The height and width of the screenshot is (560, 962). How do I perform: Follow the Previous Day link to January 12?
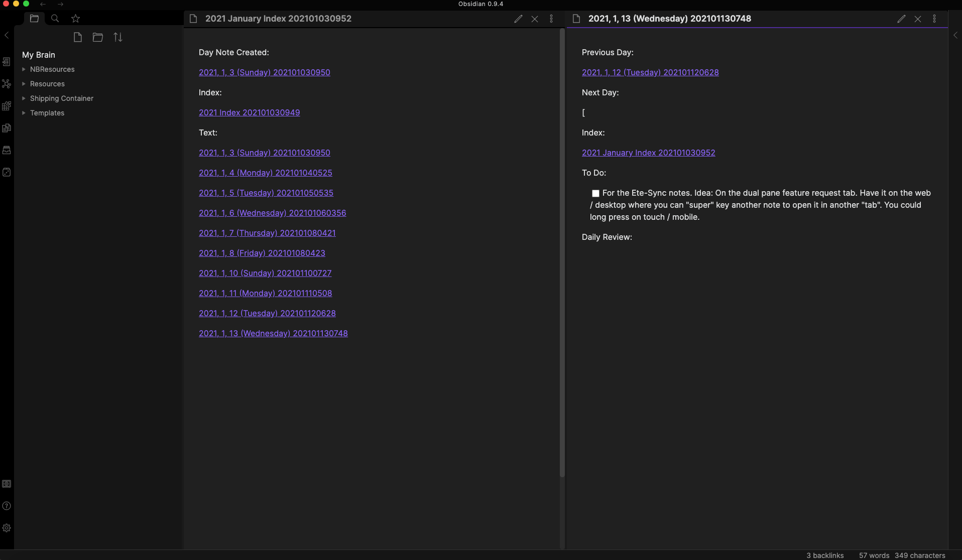tap(650, 72)
